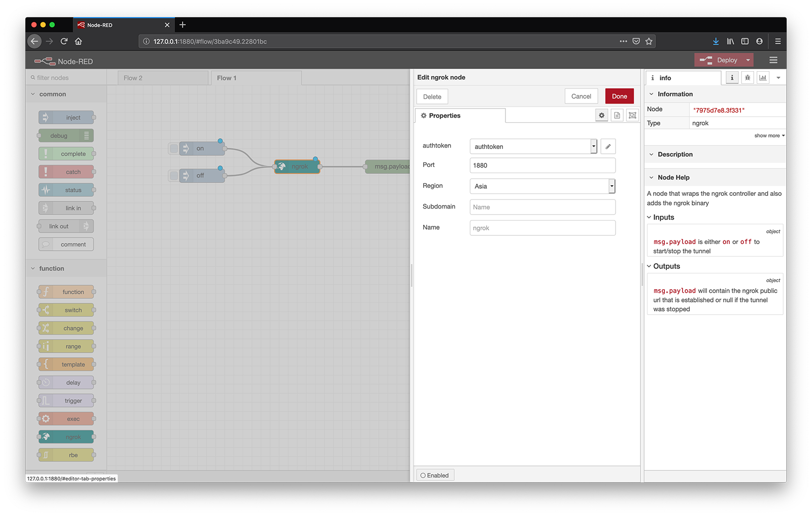The width and height of the screenshot is (812, 516).
Task: Click the Done button
Action: coord(619,96)
